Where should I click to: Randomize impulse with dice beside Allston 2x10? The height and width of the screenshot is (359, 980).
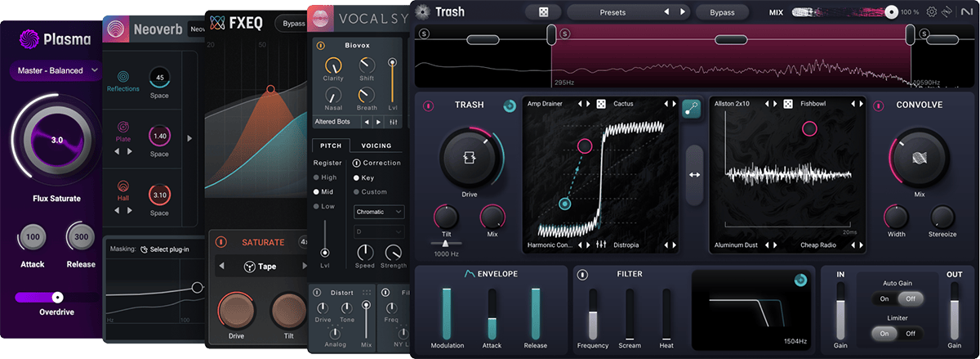pos(789,104)
